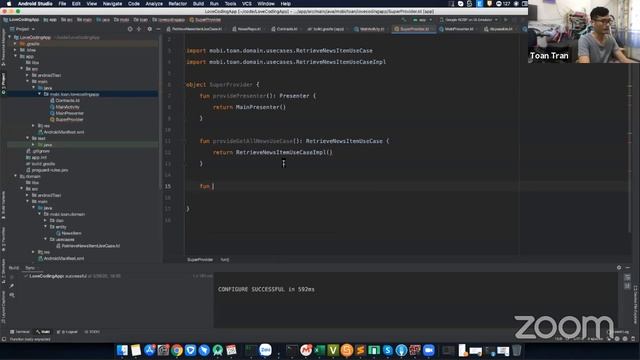640x360 pixels.
Task: Open the Apple menu
Action: [9, 4]
